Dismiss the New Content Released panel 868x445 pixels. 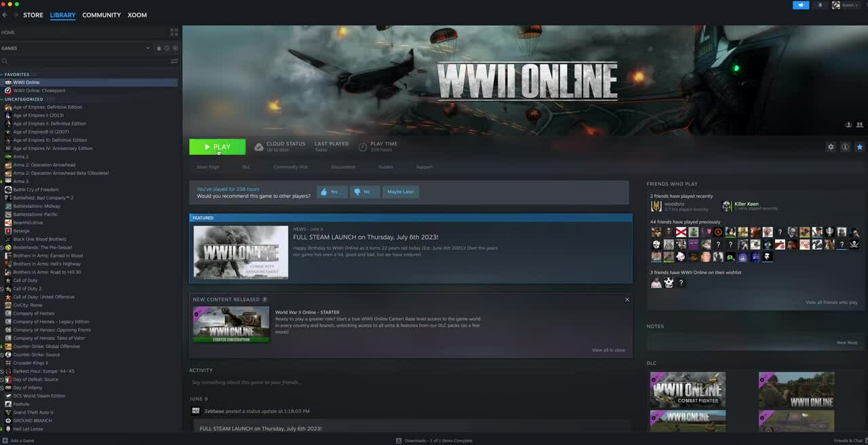tap(627, 299)
